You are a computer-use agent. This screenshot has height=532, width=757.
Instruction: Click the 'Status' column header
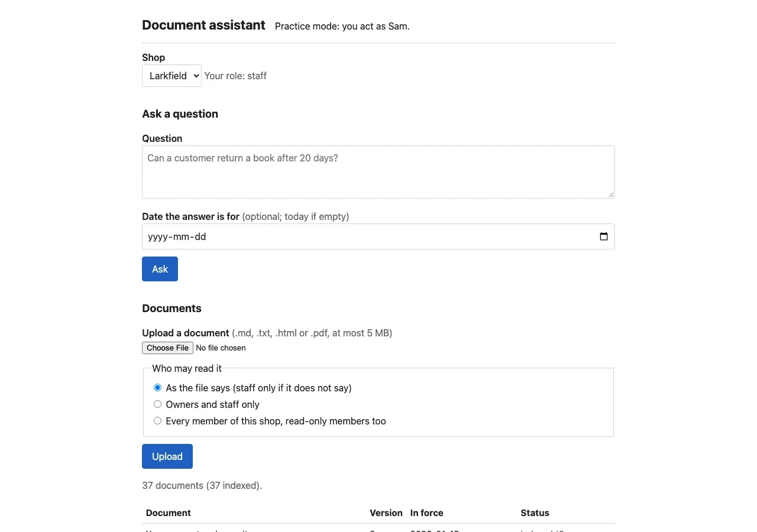pyautogui.click(x=535, y=512)
